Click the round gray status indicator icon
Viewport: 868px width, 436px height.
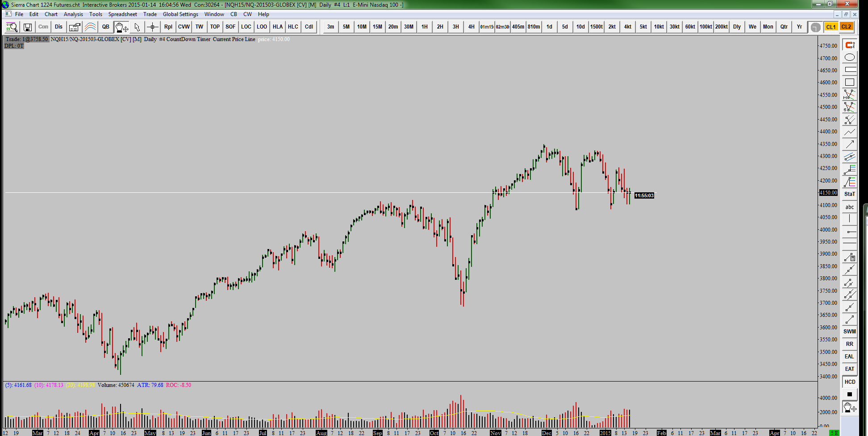click(x=815, y=27)
